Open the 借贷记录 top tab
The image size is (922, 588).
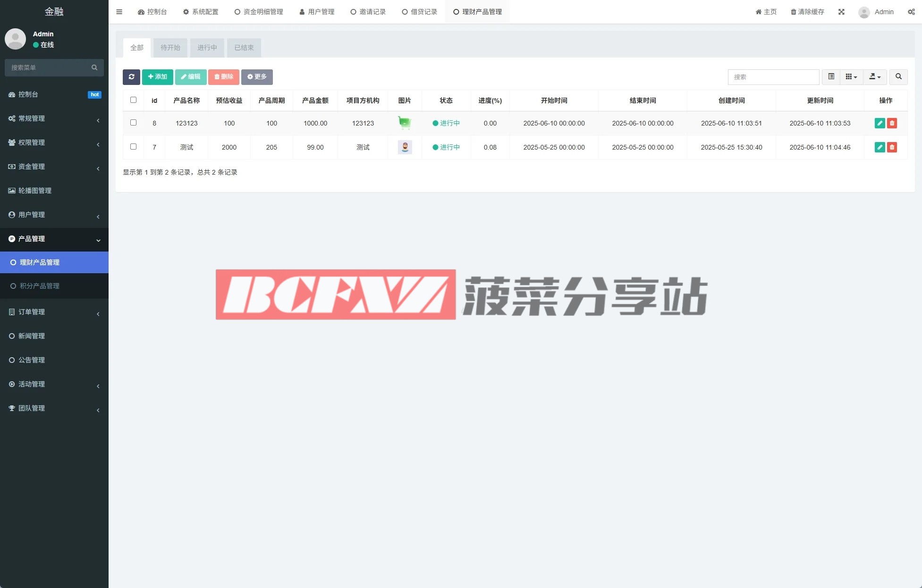click(x=419, y=12)
